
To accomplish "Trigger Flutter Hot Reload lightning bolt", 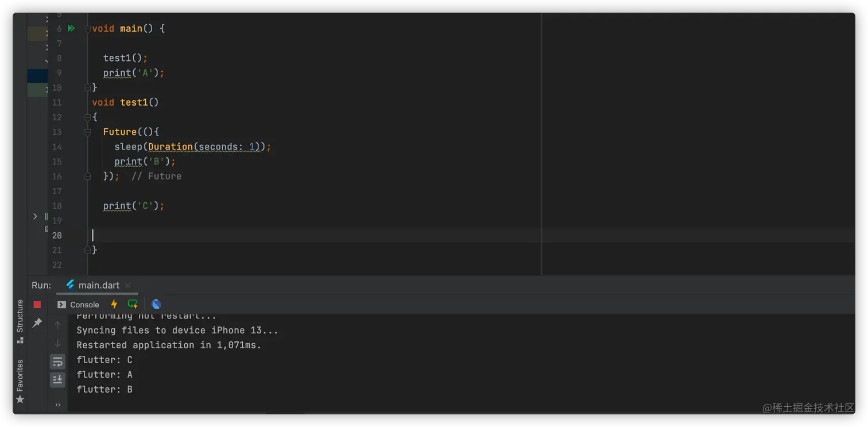I will [114, 305].
